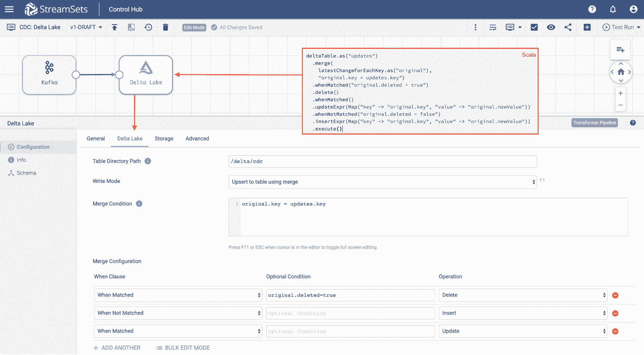Click the compare versions icon
This screenshot has height=355, width=644.
131,27
